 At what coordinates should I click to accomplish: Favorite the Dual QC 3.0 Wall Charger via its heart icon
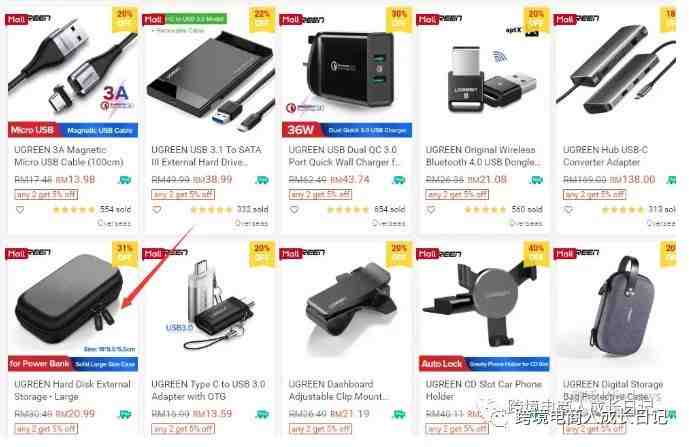pos(294,210)
